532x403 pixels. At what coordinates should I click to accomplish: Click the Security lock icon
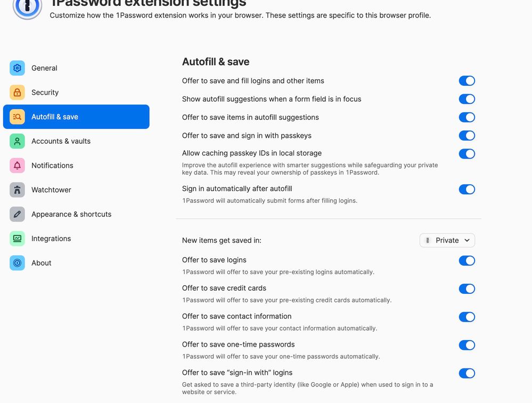click(17, 93)
